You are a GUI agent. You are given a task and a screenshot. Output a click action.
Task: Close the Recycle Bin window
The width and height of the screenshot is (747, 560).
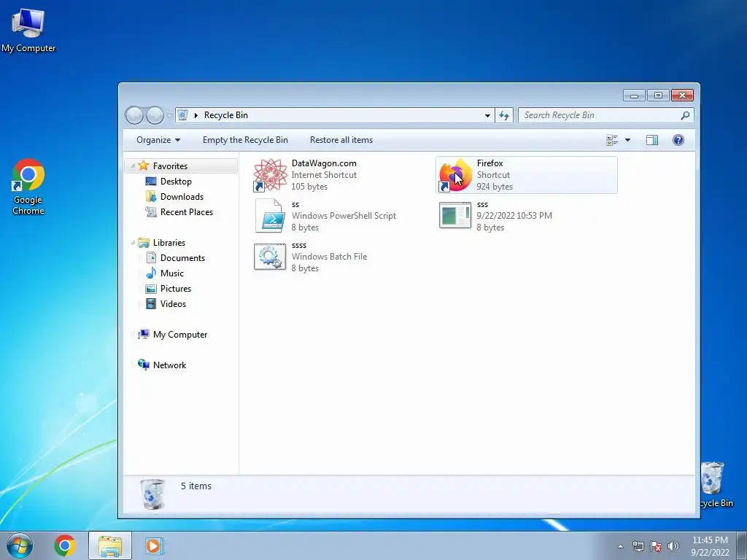click(x=682, y=96)
